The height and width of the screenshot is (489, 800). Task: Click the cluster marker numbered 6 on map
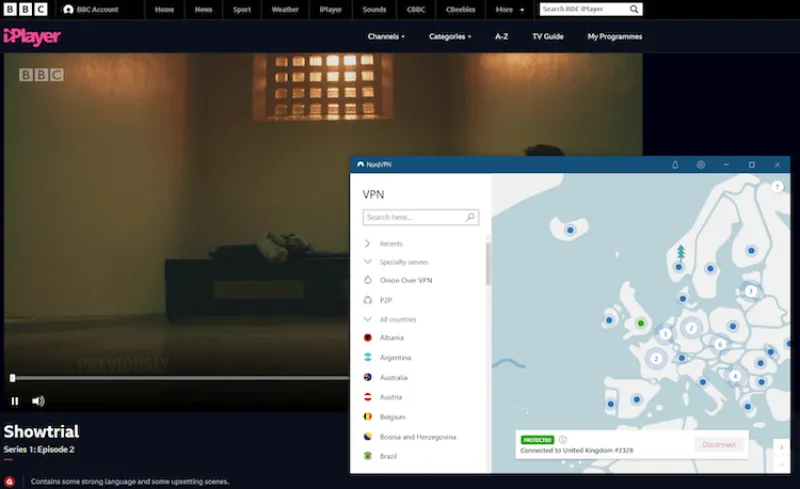click(720, 344)
